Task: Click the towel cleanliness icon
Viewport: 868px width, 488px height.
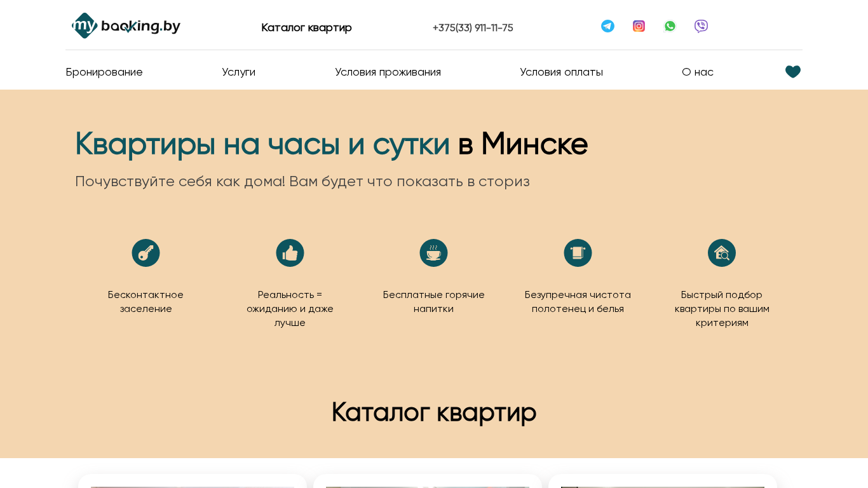Action: (x=578, y=253)
